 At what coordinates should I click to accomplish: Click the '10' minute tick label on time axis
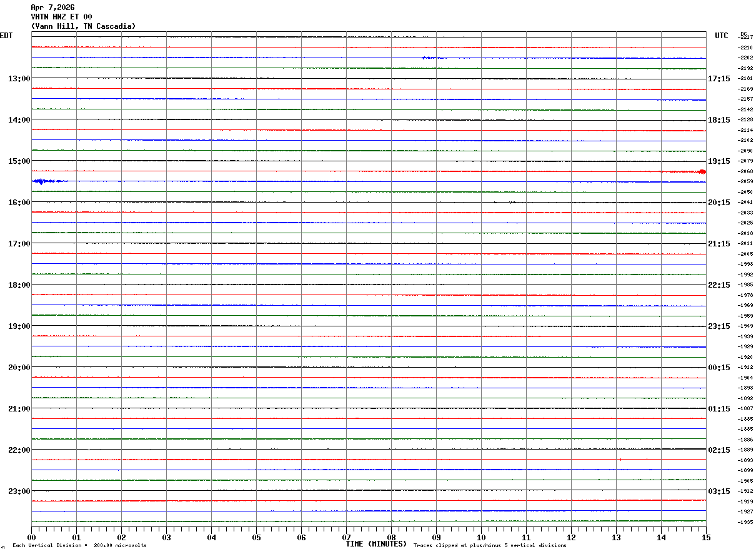point(481,537)
